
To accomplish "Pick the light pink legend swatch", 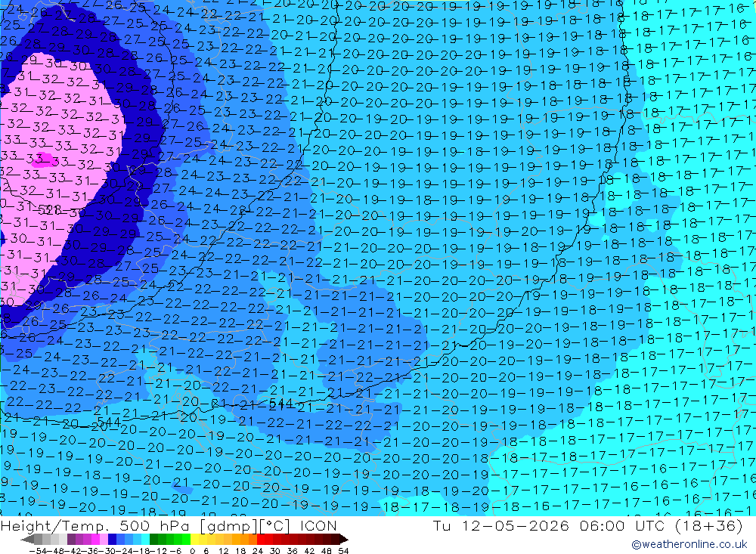I will point(104,539).
